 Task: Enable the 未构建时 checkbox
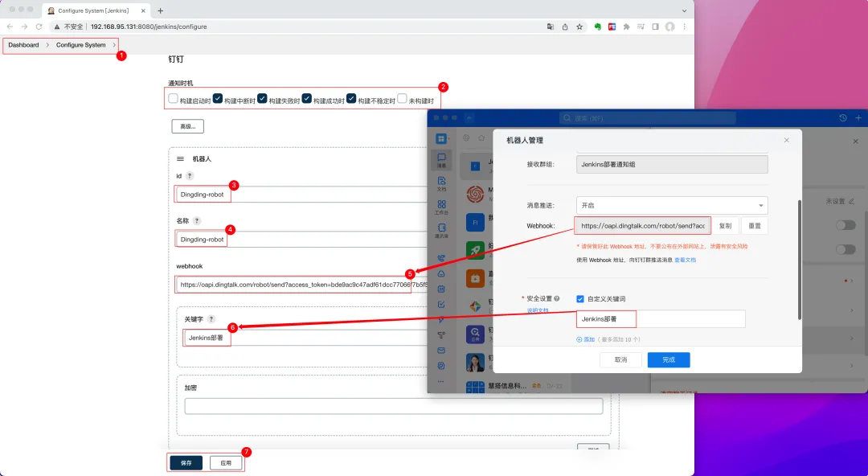[x=403, y=99]
